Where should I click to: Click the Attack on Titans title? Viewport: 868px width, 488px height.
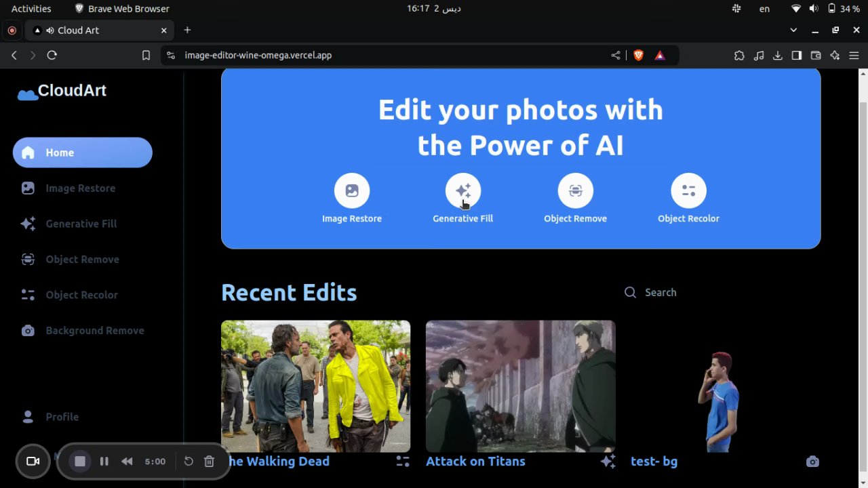(475, 461)
